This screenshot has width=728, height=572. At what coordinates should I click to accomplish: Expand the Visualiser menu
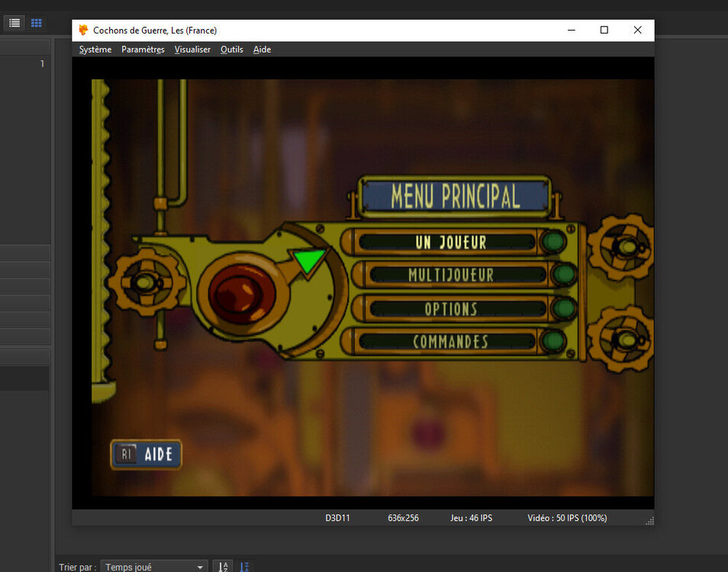point(192,50)
